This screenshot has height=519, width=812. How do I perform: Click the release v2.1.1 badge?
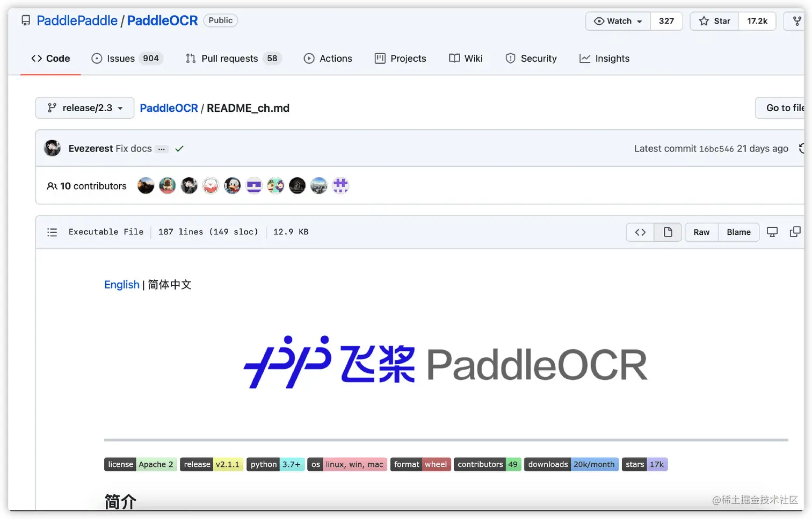pos(212,464)
